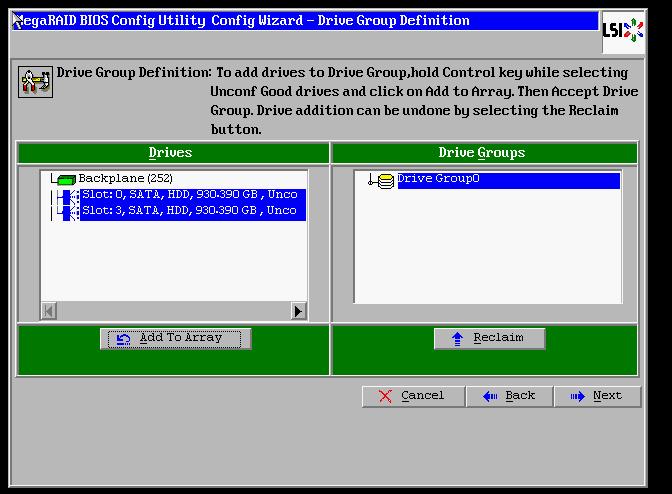
Task: Click the undo arrow icon on Add To Array
Action: (x=123, y=340)
